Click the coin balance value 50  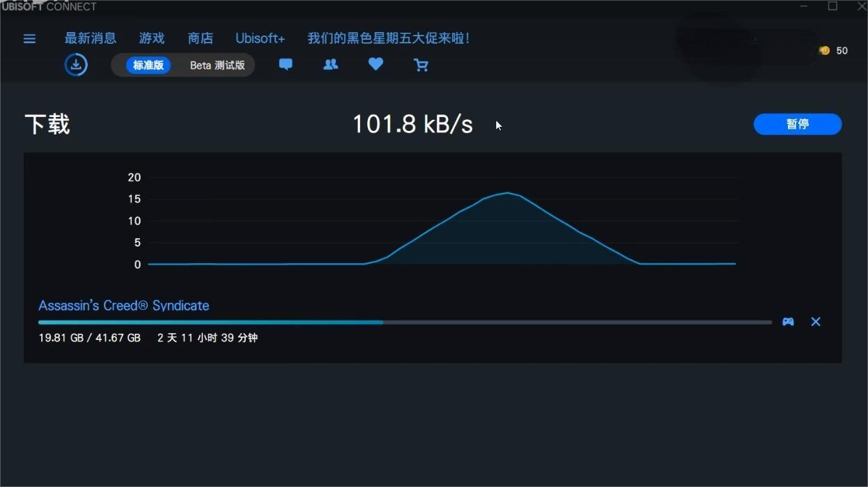coord(842,51)
